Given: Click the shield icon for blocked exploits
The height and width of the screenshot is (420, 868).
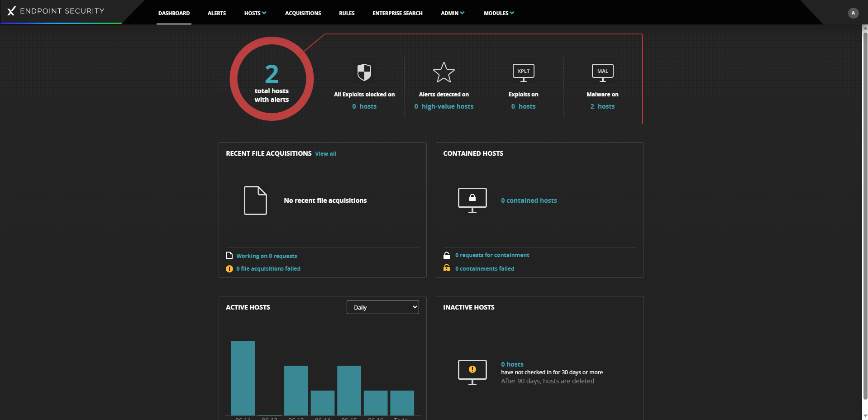Looking at the screenshot, I should (x=364, y=72).
